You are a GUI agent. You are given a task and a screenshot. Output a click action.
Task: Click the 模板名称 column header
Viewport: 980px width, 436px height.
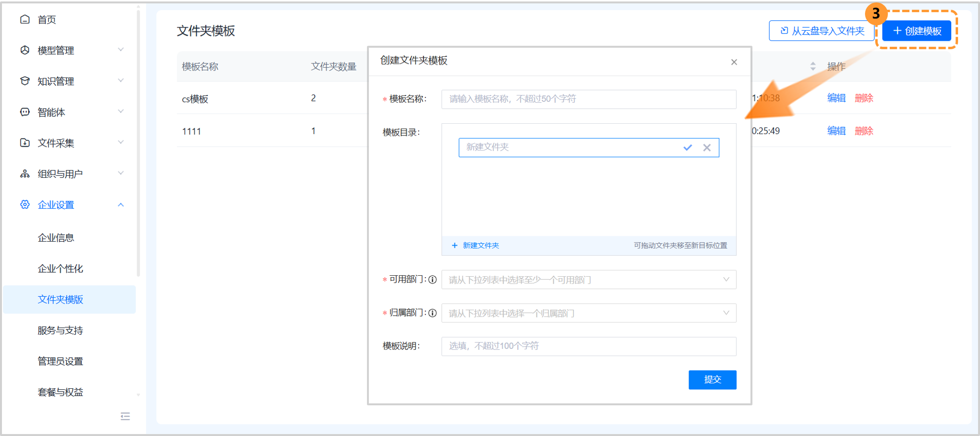click(200, 66)
